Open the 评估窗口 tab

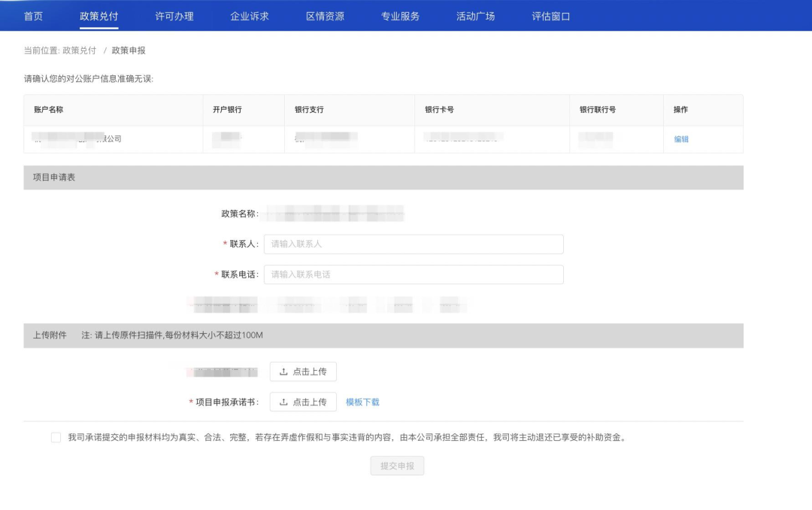coord(551,16)
